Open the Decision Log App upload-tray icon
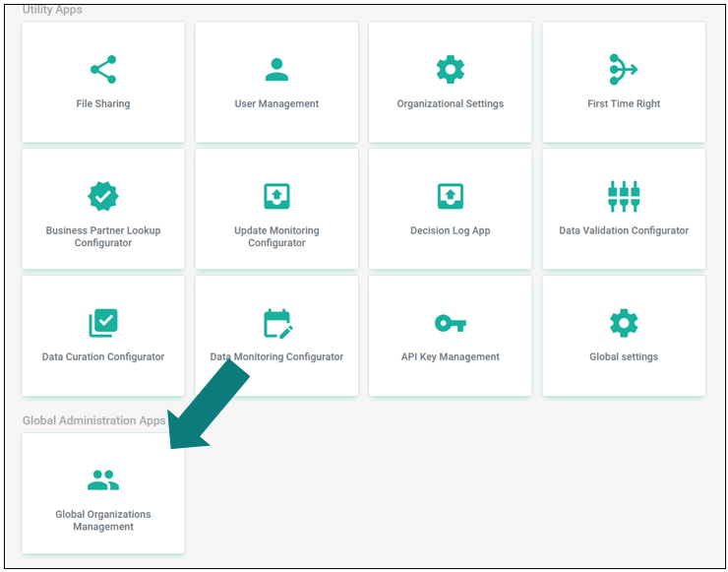The height and width of the screenshot is (572, 728). 451,196
